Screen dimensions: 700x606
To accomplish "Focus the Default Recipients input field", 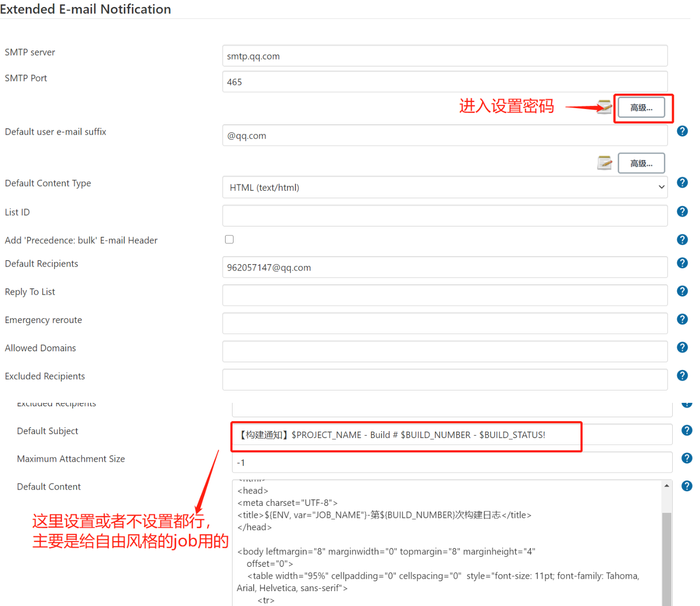I will click(445, 268).
